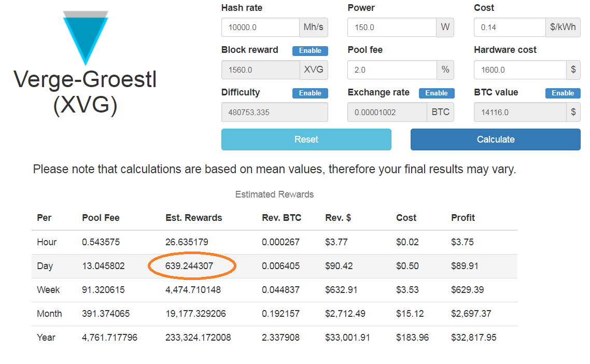This screenshot has width=590, height=364.
Task: Enable editing of Exchange rate
Action: point(437,93)
